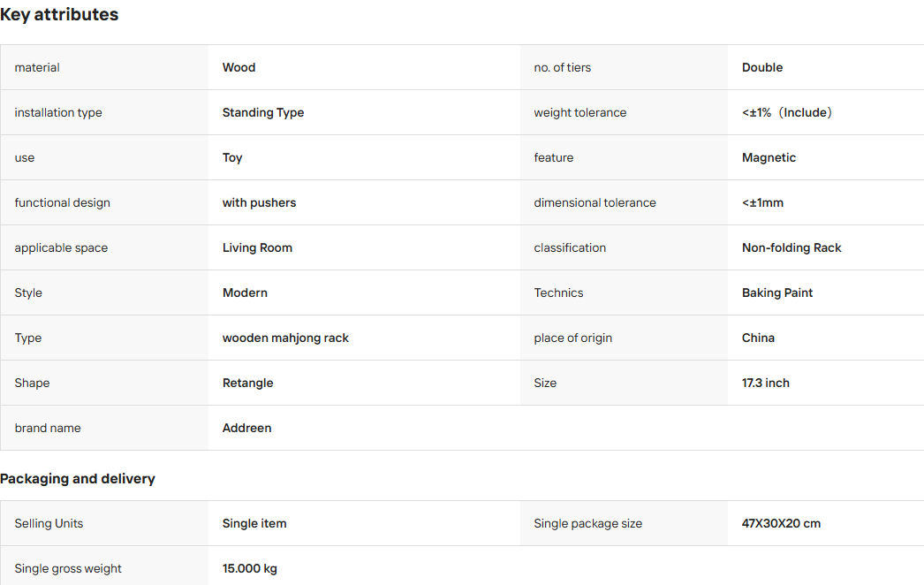Viewport: 924px width, 585px height.
Task: Click the 'weight tolerance' attribute label
Action: pos(579,112)
